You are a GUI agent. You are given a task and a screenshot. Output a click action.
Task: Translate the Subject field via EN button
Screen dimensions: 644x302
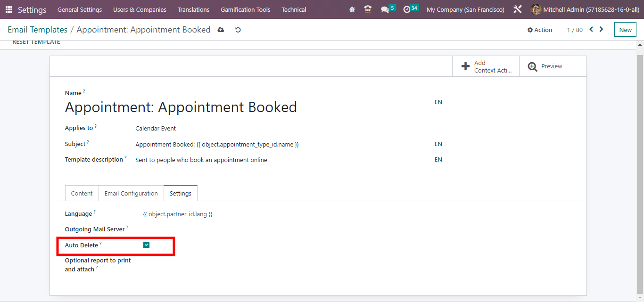tap(438, 144)
